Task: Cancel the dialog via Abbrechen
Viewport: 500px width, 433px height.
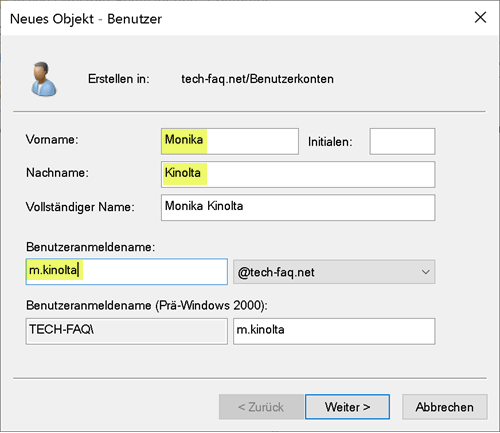Action: (x=445, y=407)
